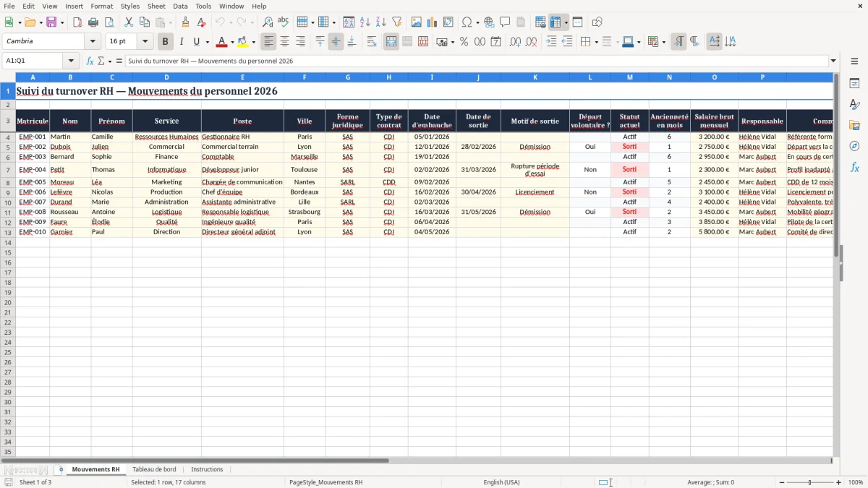Screen dimensions: 868x488
Task: Format cell as date
Action: click(496, 42)
